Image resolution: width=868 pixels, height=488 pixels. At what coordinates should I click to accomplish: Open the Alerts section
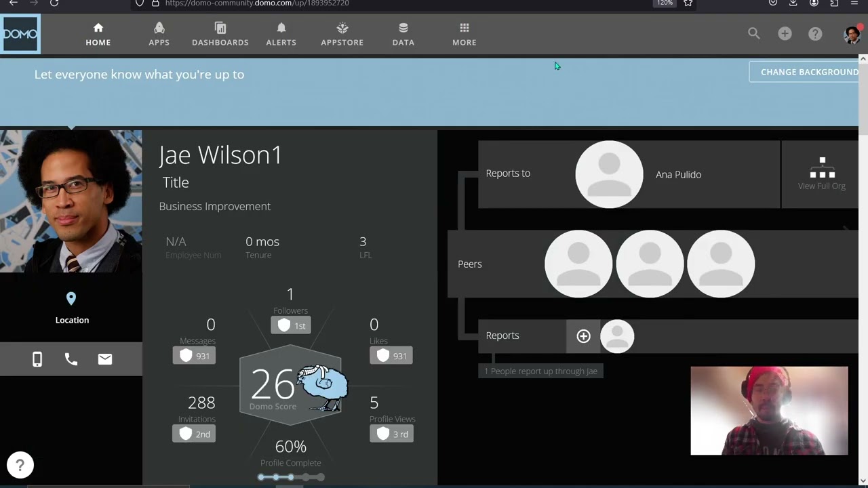tap(281, 34)
